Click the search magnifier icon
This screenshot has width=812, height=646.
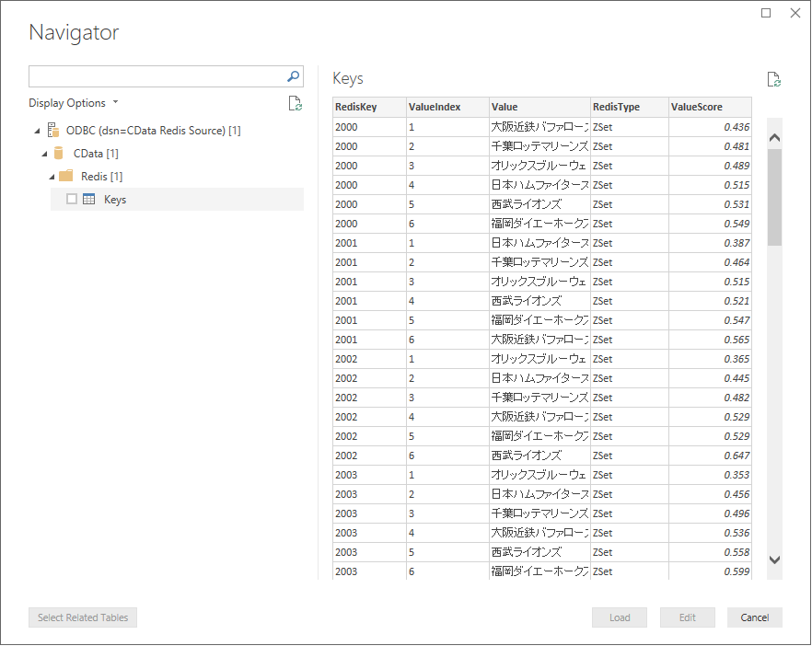click(x=293, y=76)
